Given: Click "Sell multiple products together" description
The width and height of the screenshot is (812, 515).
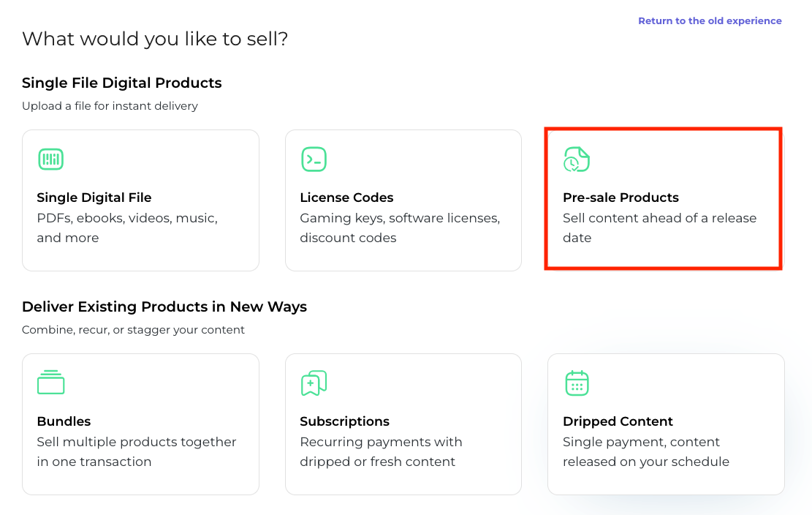Looking at the screenshot, I should pos(137,442).
